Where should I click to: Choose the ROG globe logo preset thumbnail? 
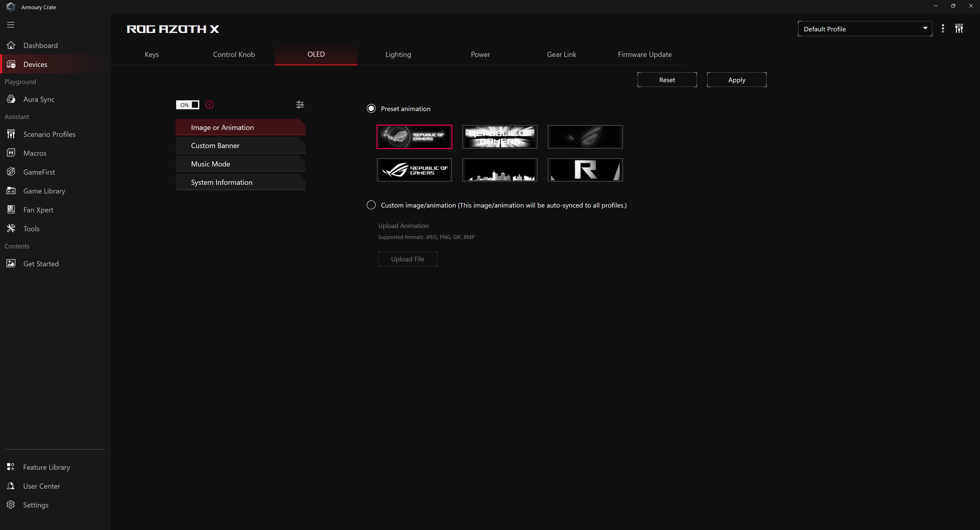pos(414,137)
